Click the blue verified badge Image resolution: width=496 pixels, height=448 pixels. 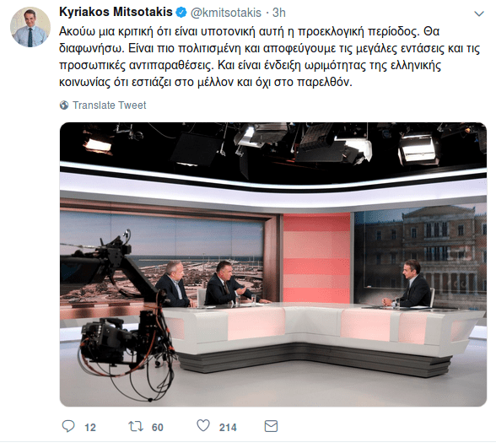click(x=181, y=13)
